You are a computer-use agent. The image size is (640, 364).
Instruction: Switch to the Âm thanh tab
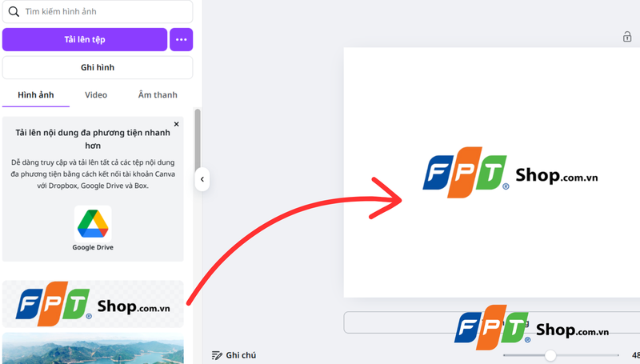[x=158, y=94]
